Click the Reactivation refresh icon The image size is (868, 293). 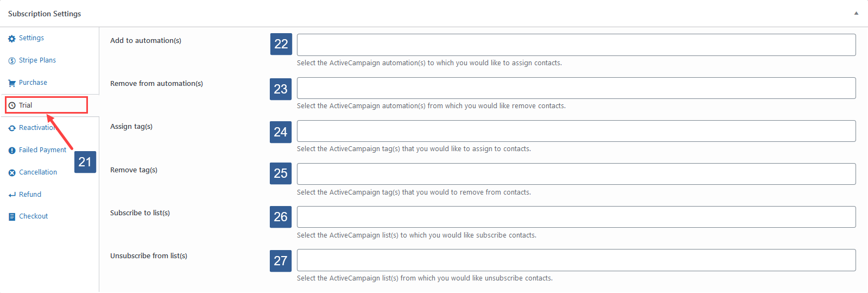click(12, 128)
